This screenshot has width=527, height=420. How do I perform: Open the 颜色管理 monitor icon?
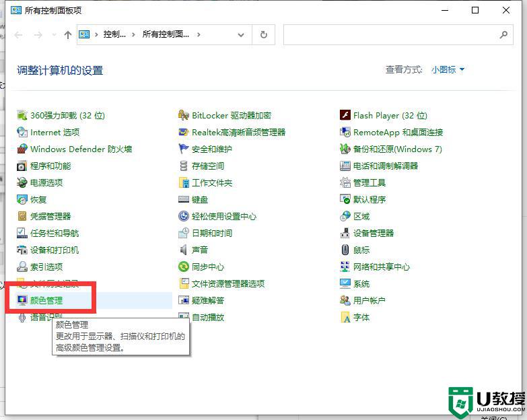[22, 300]
